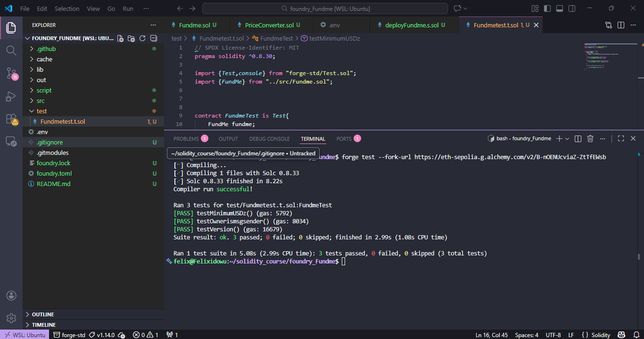The image size is (644, 339).
Task: Refresh the Explorer file tree
Action: coord(142,39)
